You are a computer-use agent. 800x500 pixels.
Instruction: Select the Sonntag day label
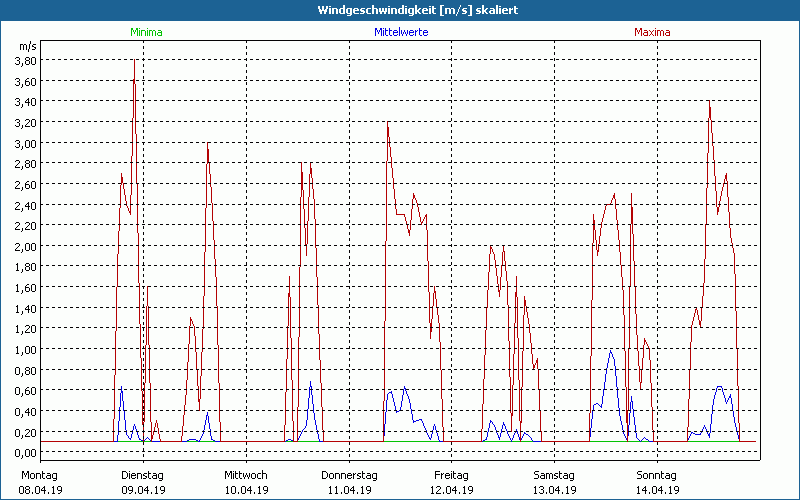657,475
